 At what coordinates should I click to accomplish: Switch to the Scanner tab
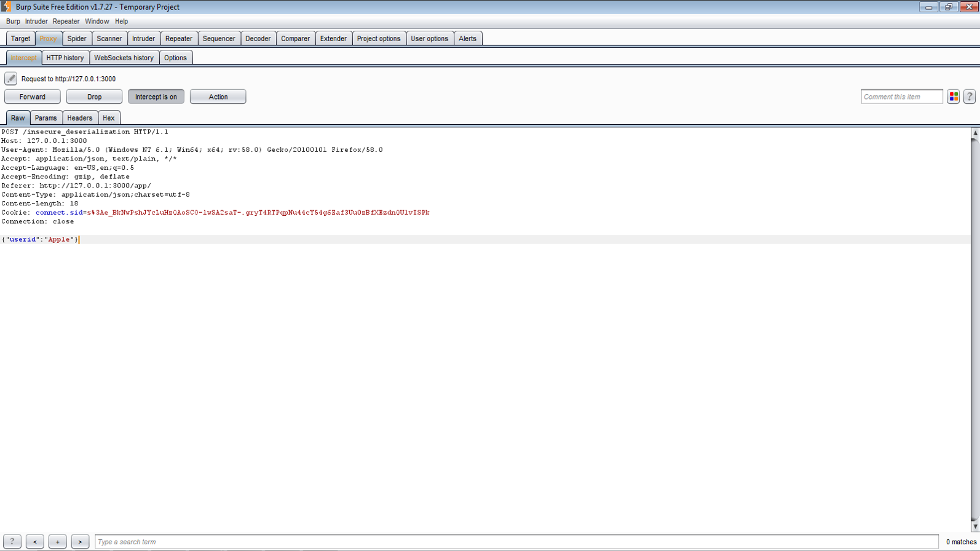pyautogui.click(x=109, y=38)
